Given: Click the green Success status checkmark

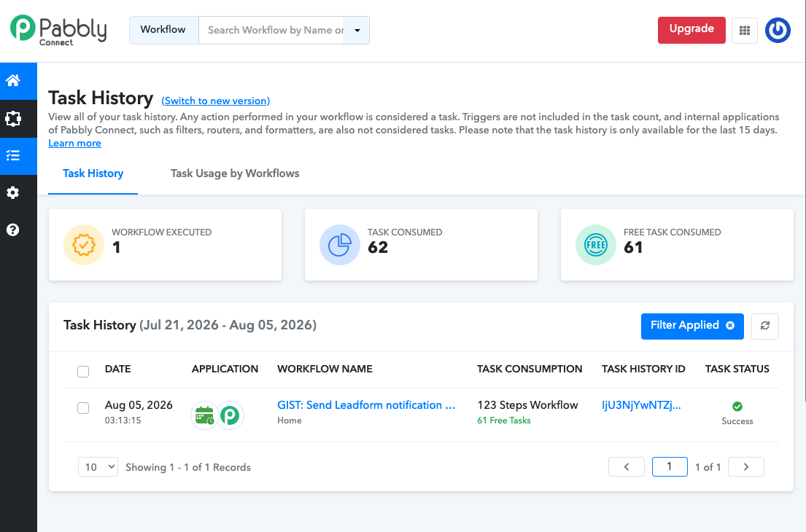Looking at the screenshot, I should [x=737, y=407].
